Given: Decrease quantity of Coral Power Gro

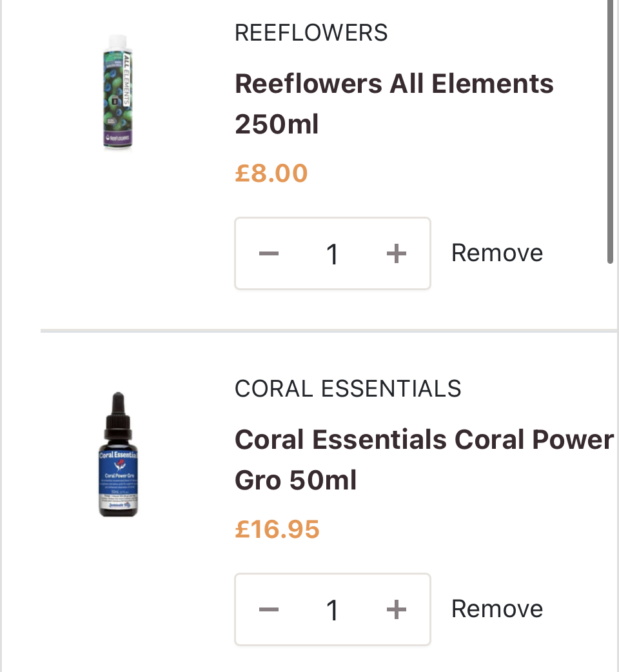Looking at the screenshot, I should [268, 609].
